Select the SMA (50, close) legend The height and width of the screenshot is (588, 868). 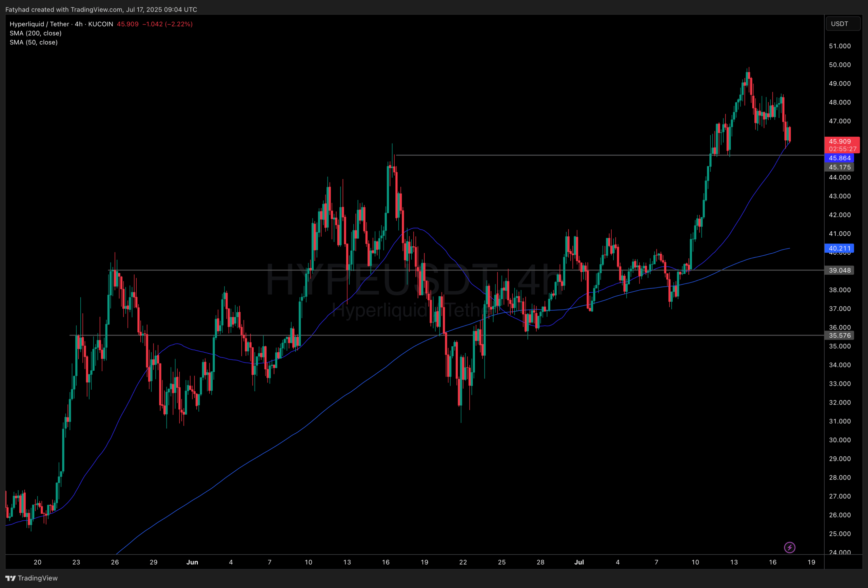coord(34,43)
